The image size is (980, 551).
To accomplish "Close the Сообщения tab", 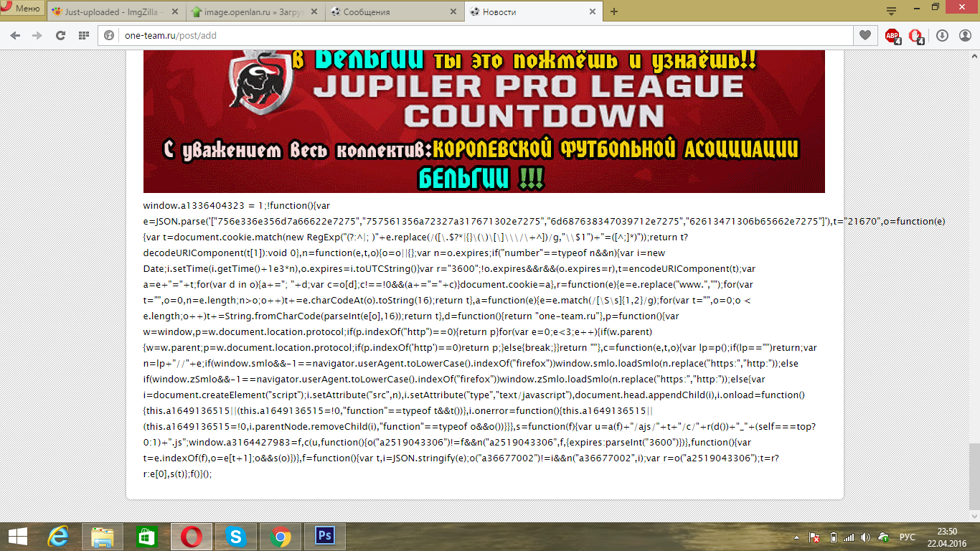I will [x=453, y=11].
